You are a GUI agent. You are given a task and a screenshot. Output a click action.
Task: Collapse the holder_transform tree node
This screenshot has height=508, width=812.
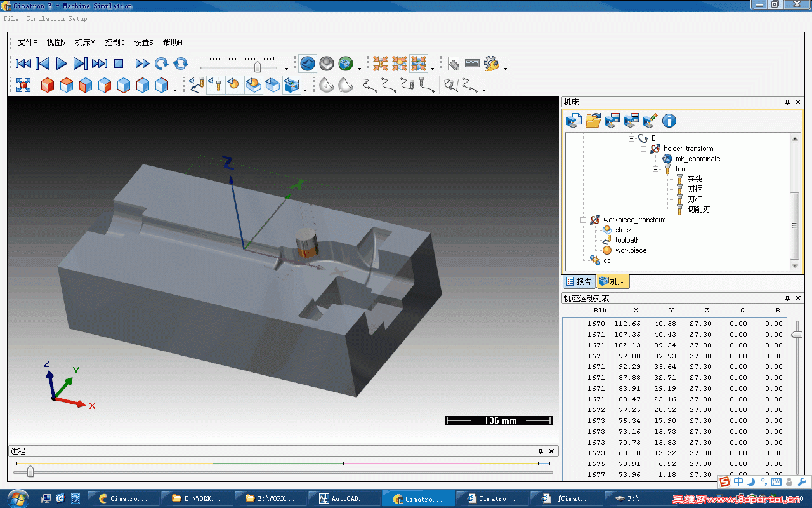tap(644, 149)
